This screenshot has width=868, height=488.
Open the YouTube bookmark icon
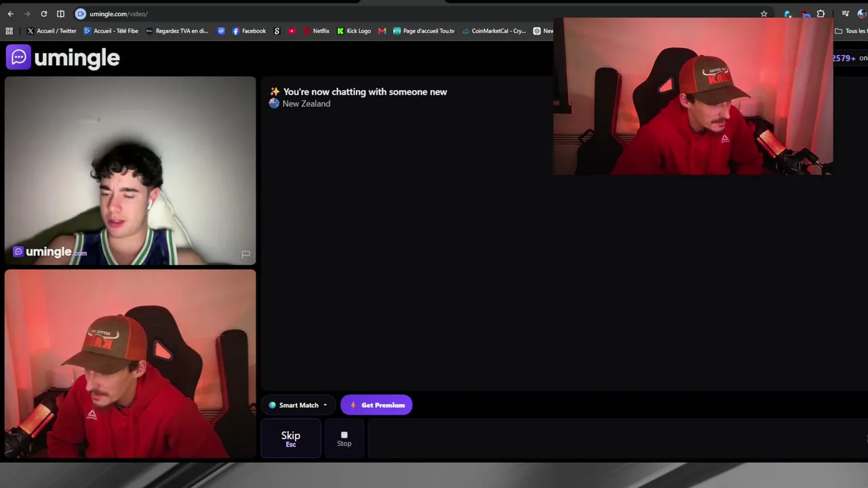(292, 30)
